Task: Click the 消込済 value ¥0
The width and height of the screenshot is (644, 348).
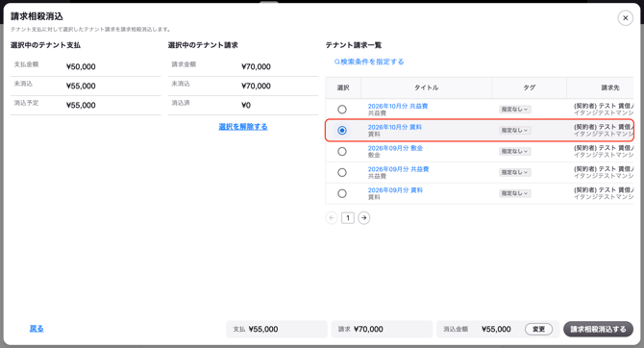Action: pos(246,105)
